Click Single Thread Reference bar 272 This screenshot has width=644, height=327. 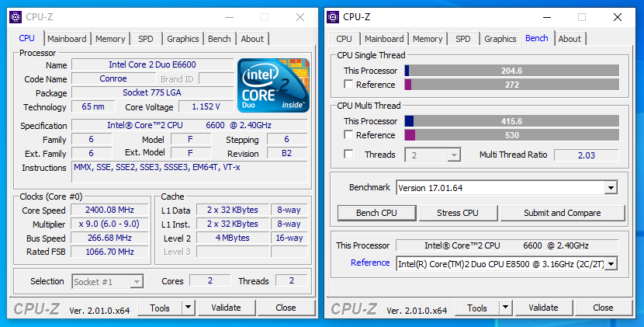(x=512, y=85)
